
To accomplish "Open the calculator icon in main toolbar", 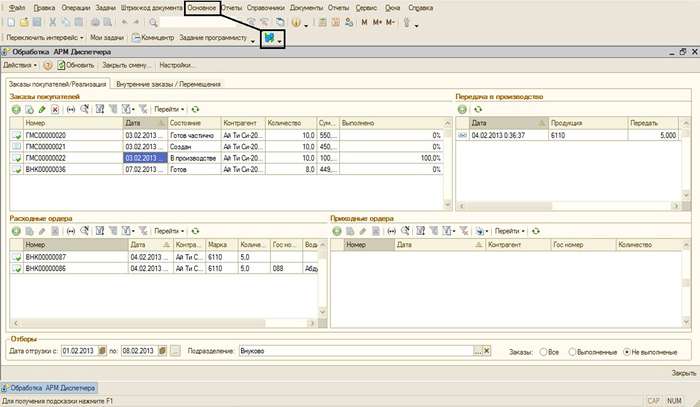I will (322, 22).
